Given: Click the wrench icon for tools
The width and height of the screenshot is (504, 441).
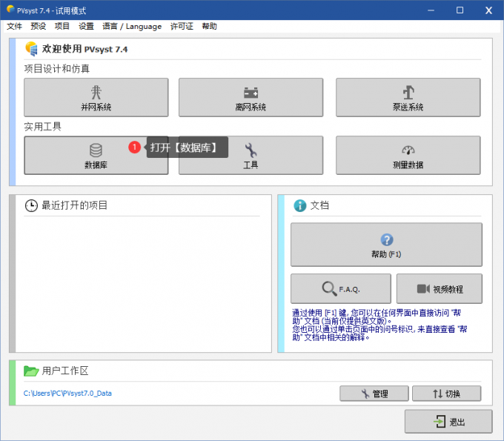Looking at the screenshot, I should point(251,150).
